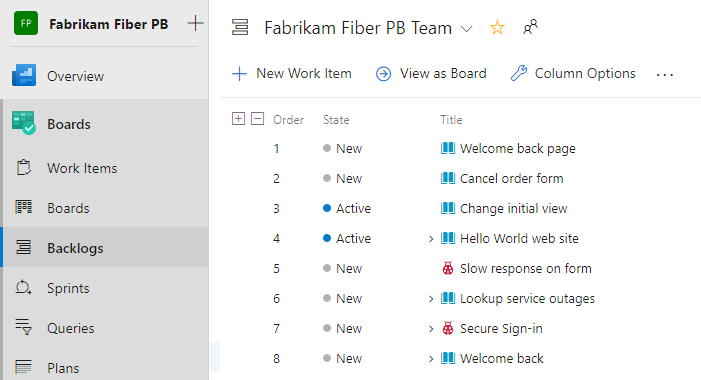
Task: Open the Plans icon in sidebar
Action: [24, 367]
